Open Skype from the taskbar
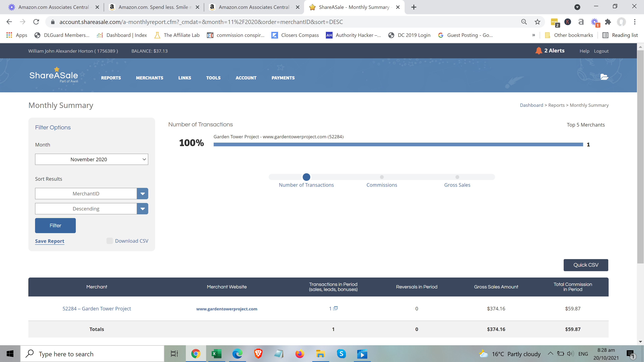 (341, 354)
